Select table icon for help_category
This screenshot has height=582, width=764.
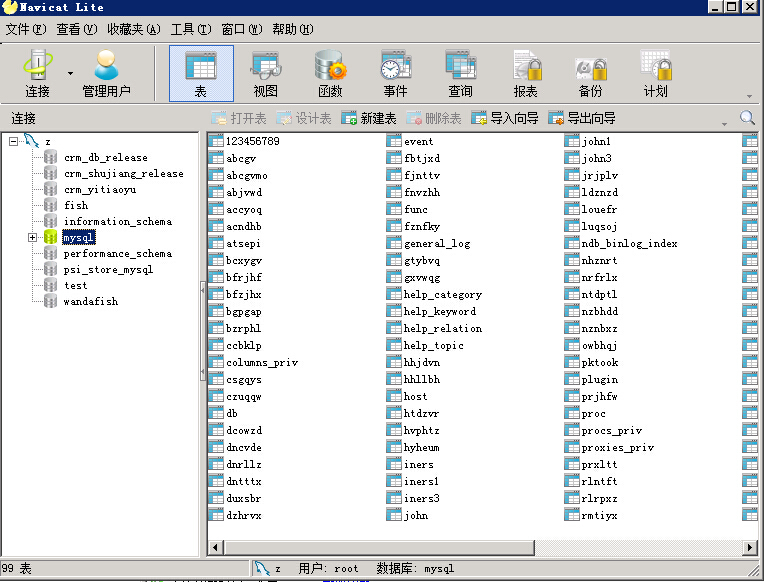(x=394, y=294)
